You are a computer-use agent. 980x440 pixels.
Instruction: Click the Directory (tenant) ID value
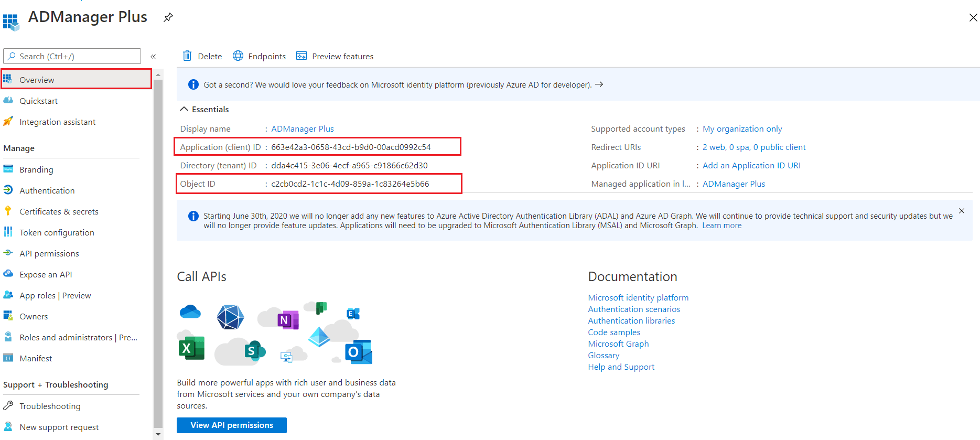(349, 165)
